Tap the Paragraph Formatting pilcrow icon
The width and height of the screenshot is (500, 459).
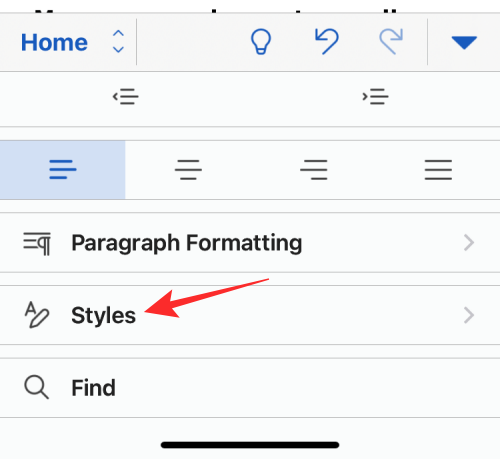pyautogui.click(x=37, y=243)
